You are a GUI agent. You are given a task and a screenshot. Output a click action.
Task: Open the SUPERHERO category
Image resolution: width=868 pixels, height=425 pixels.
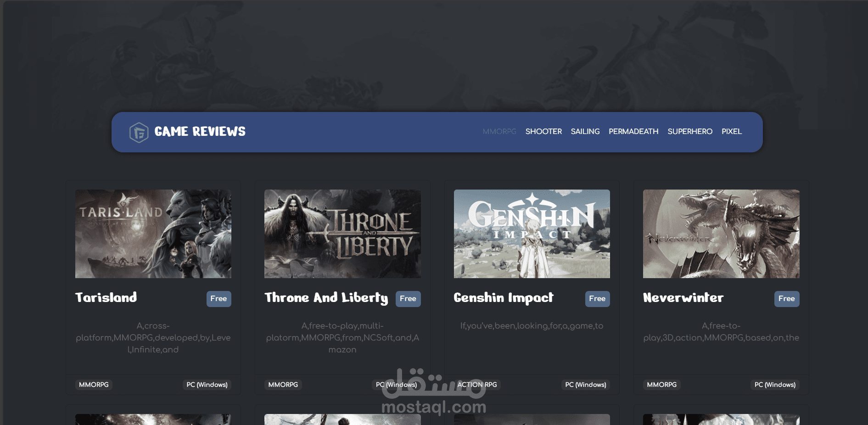690,132
